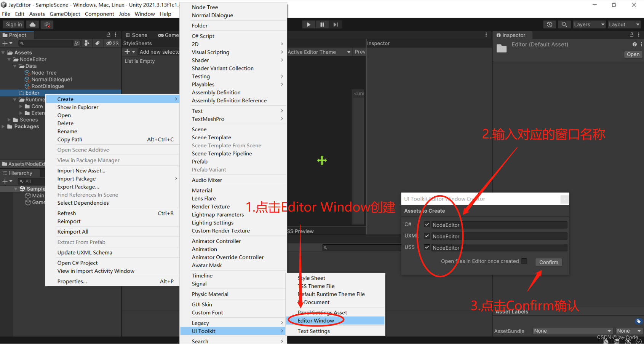644x344 pixels.
Task: Click the asset label tag icon
Action: click(639, 321)
